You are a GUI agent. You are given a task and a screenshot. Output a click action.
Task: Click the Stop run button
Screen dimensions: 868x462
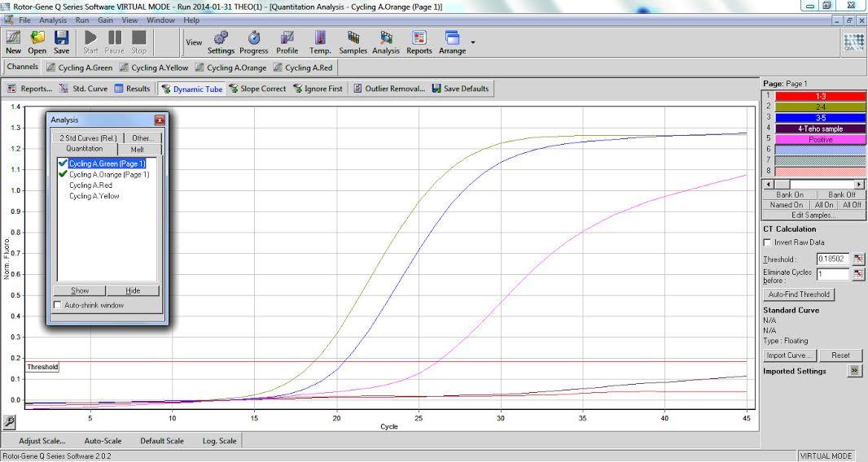[139, 42]
